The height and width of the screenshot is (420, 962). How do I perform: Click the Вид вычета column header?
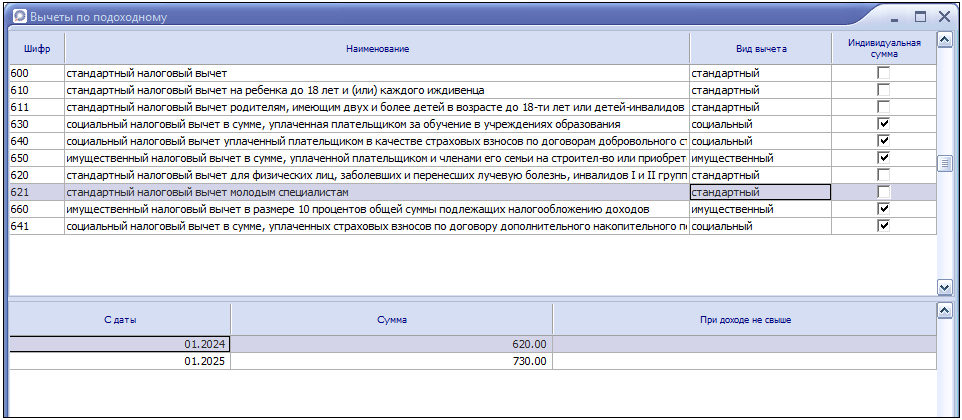click(x=760, y=49)
